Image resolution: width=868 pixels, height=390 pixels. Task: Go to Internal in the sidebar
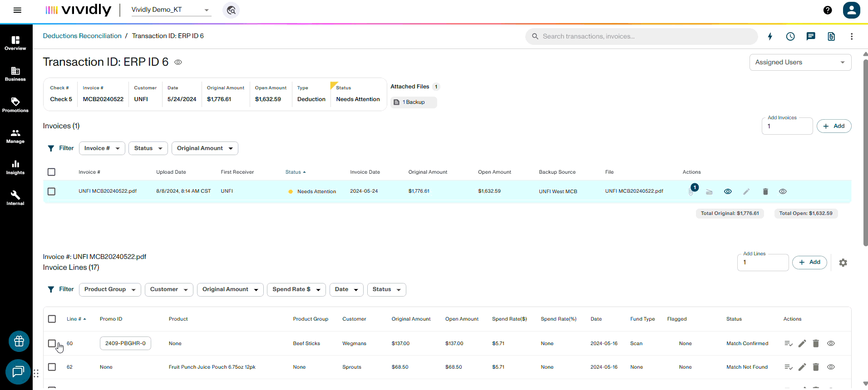15,198
